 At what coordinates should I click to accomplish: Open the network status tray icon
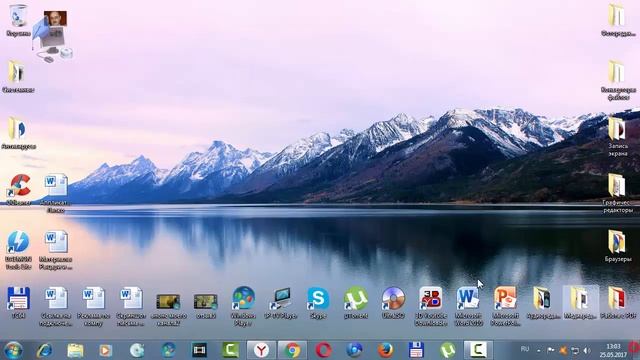click(575, 350)
